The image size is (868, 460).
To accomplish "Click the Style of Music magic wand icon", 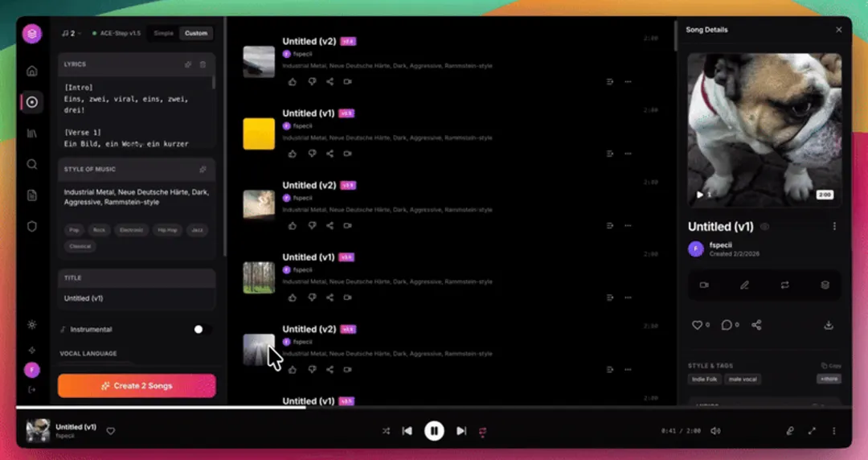I will coord(203,169).
